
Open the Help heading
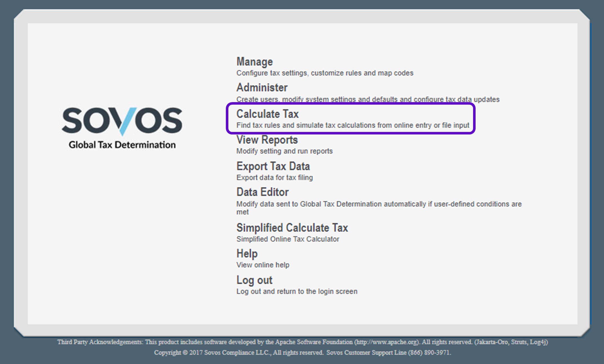pos(247,254)
